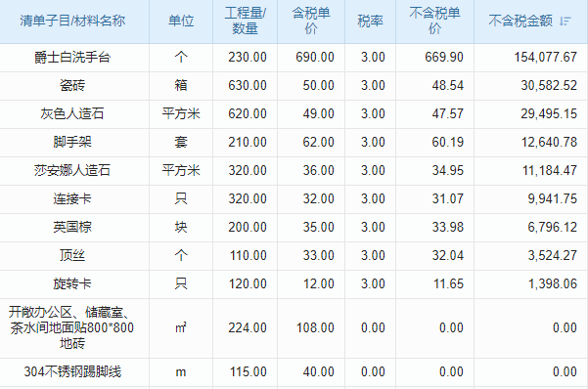Click tax-inclusive price 50.00 for 瓷砖

point(318,85)
